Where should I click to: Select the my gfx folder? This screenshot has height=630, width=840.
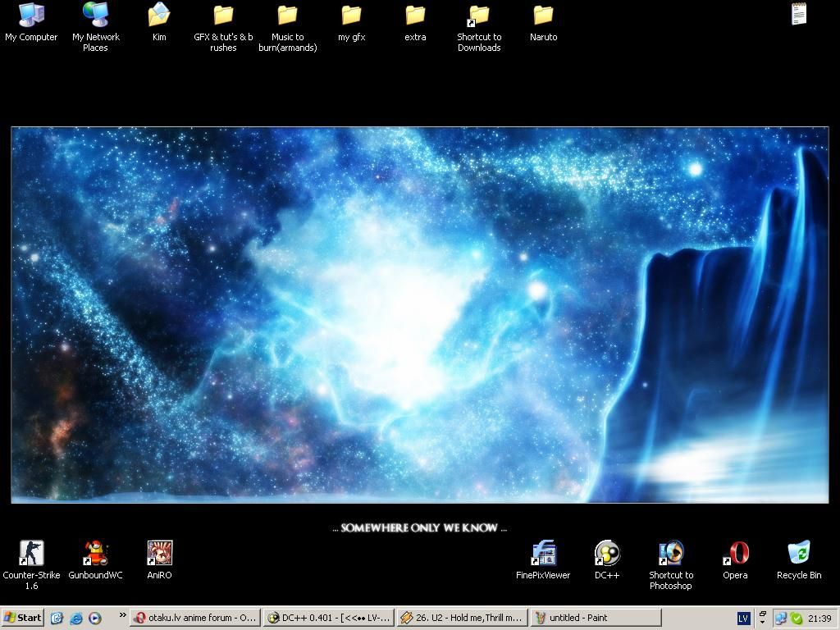351,22
